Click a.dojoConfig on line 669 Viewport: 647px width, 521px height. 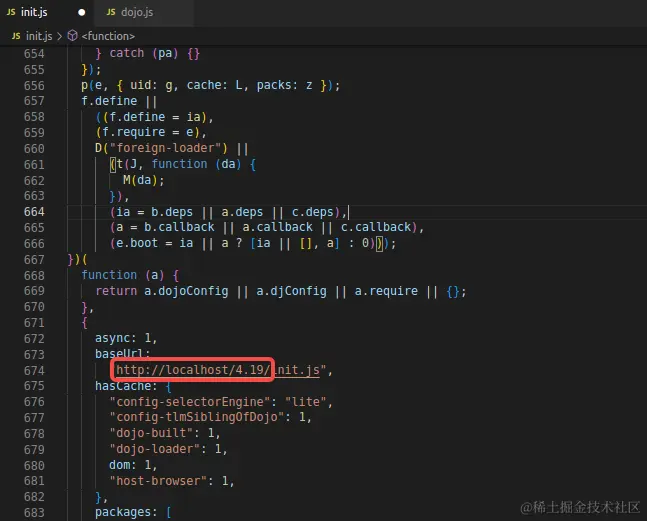click(x=186, y=291)
